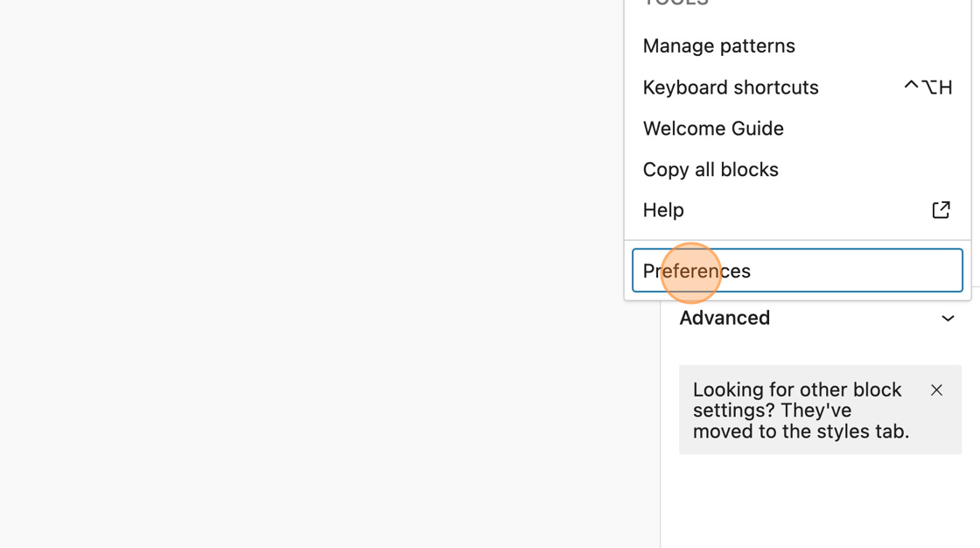
Task: Choose Copy all blocks
Action: (x=710, y=170)
